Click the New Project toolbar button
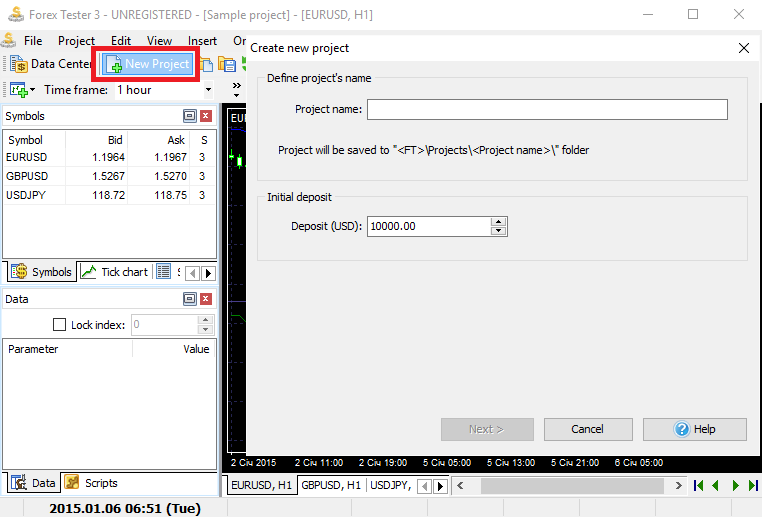The image size is (762, 517). (x=148, y=64)
